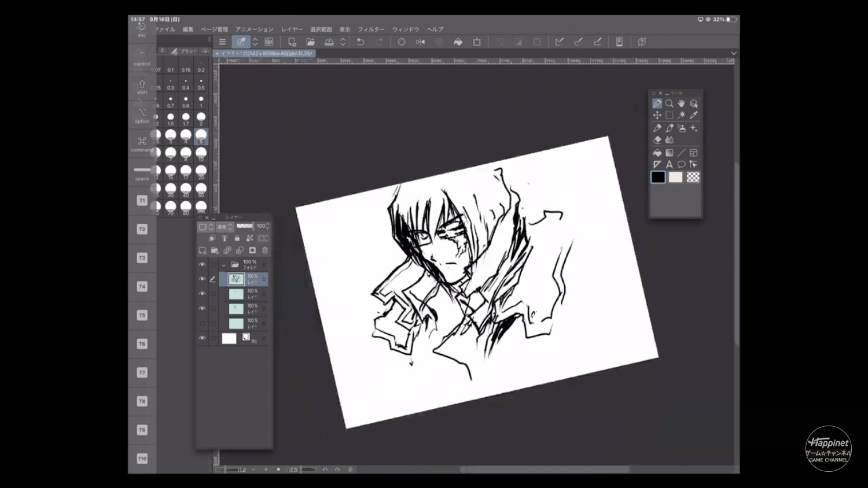This screenshot has height=488, width=868.
Task: Click the open file folder icon
Action: point(310,42)
